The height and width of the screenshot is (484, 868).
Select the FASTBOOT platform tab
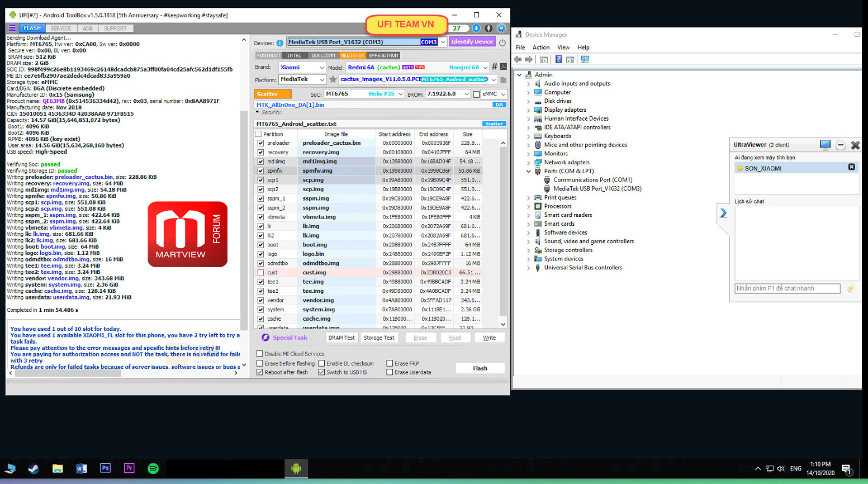269,55
